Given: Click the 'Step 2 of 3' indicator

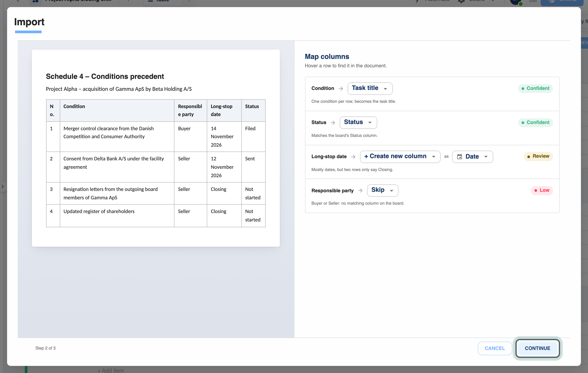Looking at the screenshot, I should pyautogui.click(x=45, y=348).
